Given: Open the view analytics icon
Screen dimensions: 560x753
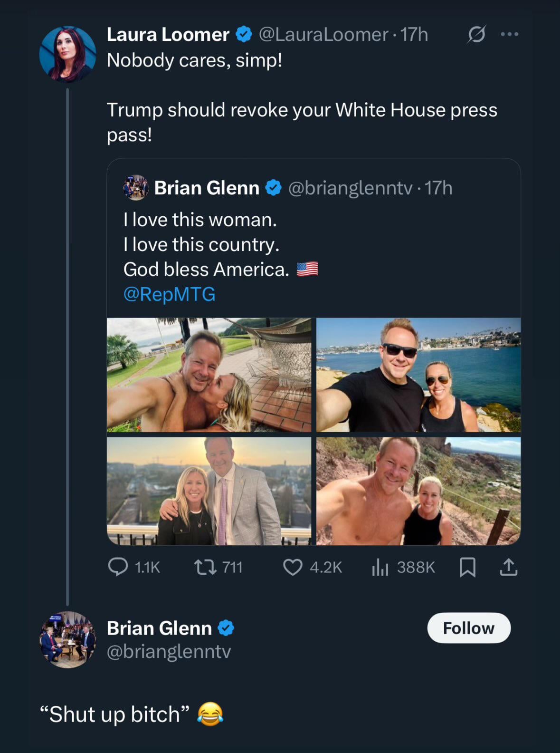Looking at the screenshot, I should point(380,567).
